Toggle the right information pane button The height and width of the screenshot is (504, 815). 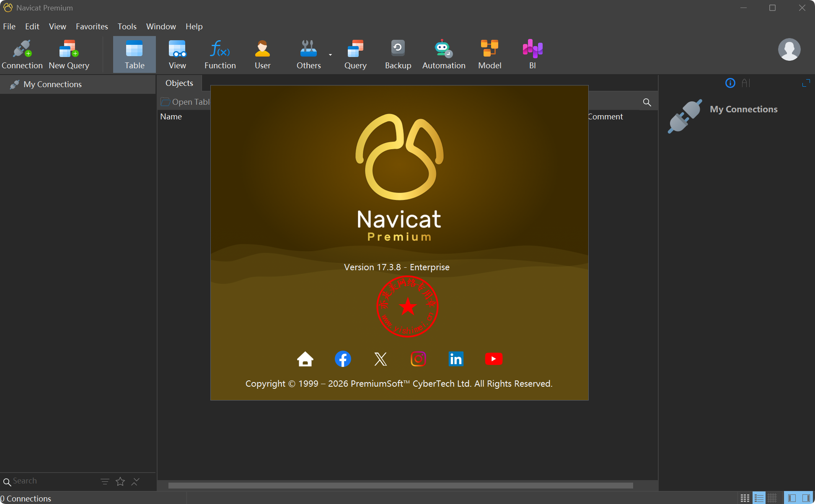click(x=806, y=498)
